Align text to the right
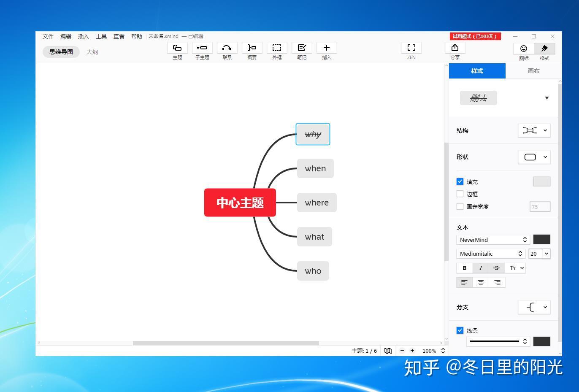 [497, 282]
